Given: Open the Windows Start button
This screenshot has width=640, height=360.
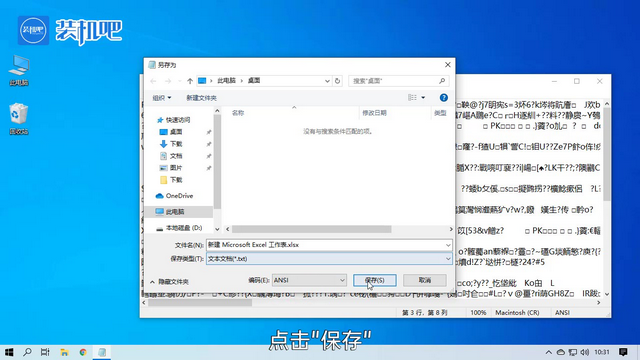Looking at the screenshot, I should click(9, 352).
